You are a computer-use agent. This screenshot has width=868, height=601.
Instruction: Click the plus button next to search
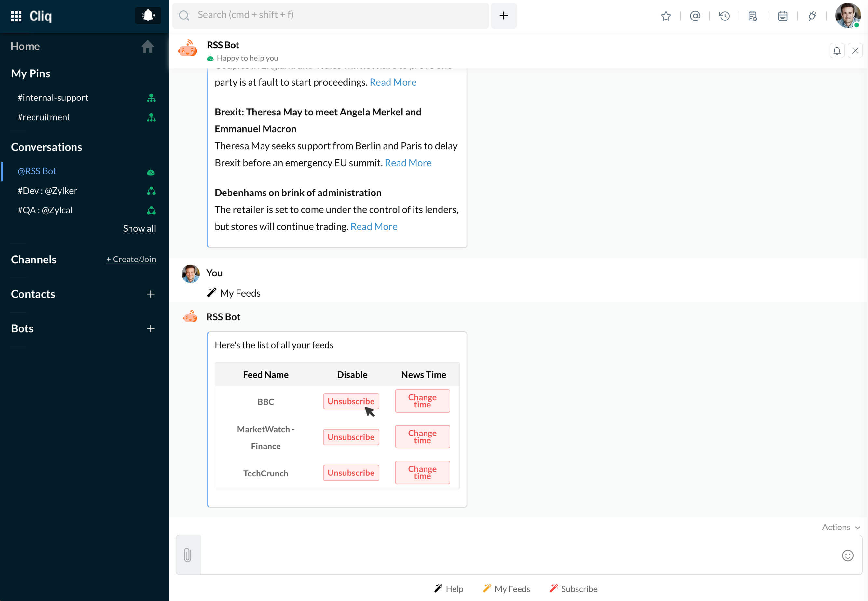503,15
